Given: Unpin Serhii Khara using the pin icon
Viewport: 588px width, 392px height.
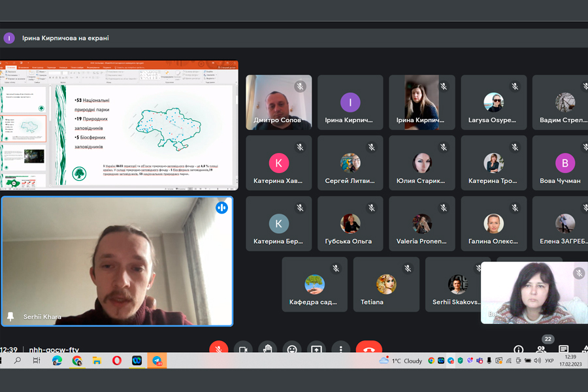Looking at the screenshot, I should 10,317.
